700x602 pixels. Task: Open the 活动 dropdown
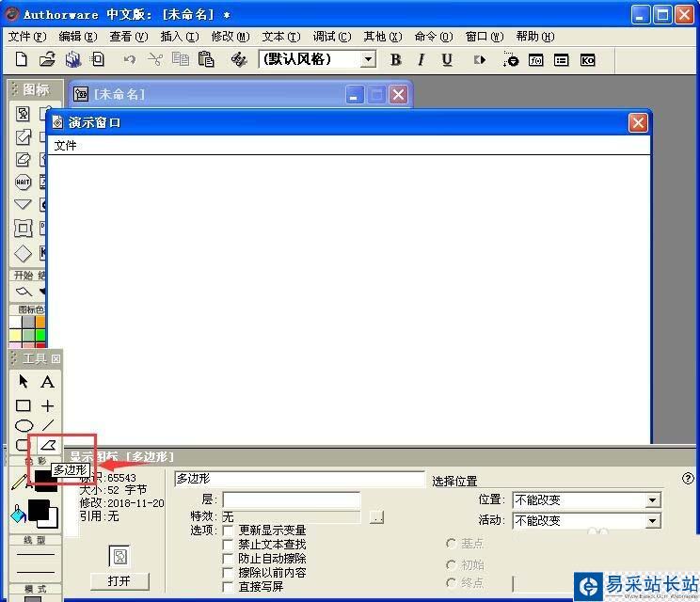652,521
